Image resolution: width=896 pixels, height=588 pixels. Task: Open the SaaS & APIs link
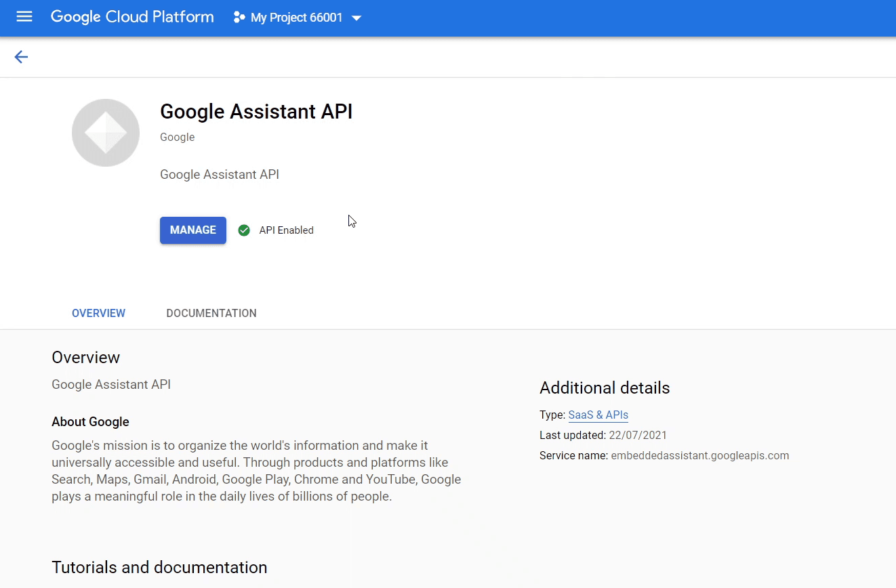pyautogui.click(x=598, y=415)
